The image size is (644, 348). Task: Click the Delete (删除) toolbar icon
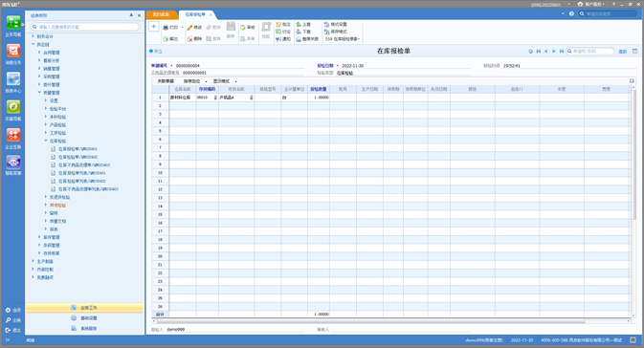189,39
